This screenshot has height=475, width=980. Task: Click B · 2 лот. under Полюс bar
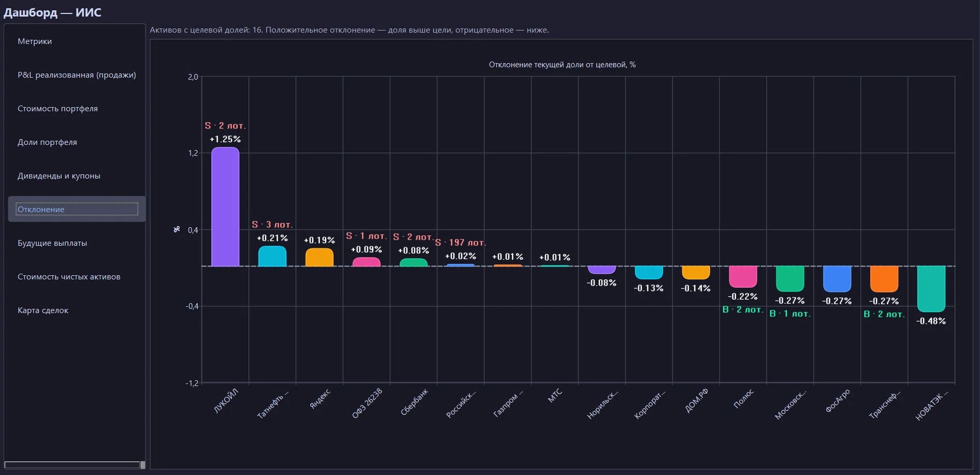pos(743,309)
